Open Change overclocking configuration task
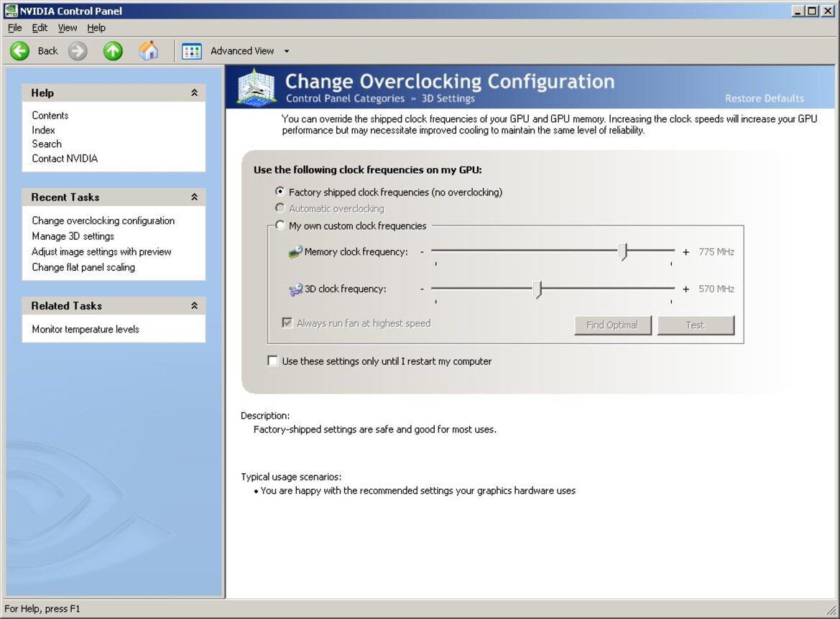 [103, 220]
